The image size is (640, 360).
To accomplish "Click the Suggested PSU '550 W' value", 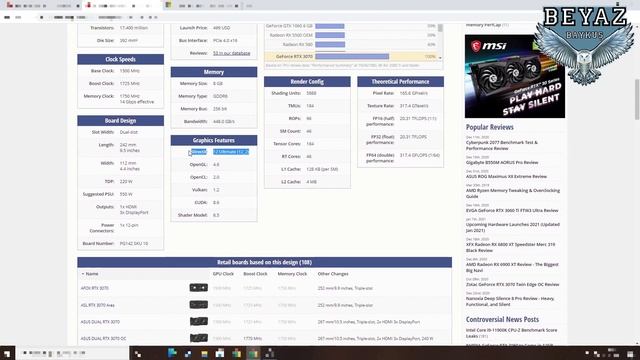I will point(126,194).
